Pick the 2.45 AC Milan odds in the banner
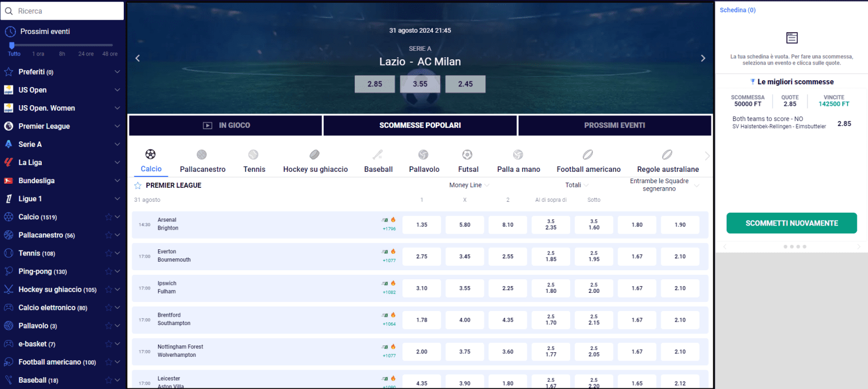This screenshot has width=868, height=389. (x=465, y=84)
